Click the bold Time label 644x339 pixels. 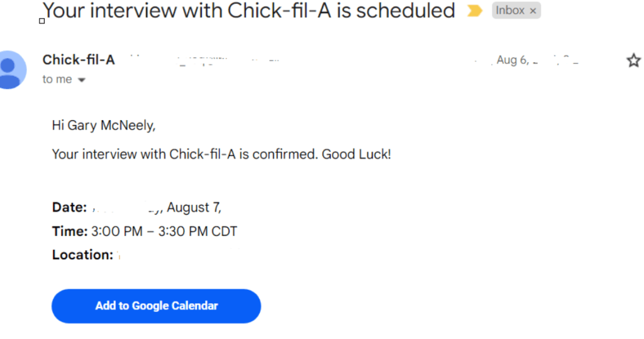(70, 231)
